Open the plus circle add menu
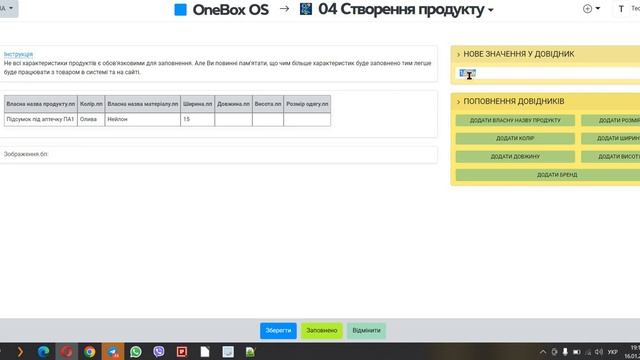This screenshot has height=360, width=640. click(591, 9)
